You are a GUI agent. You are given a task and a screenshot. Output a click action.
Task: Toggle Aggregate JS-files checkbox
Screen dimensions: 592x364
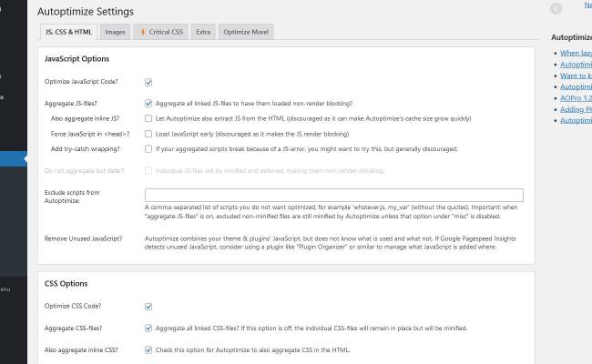tap(148, 104)
